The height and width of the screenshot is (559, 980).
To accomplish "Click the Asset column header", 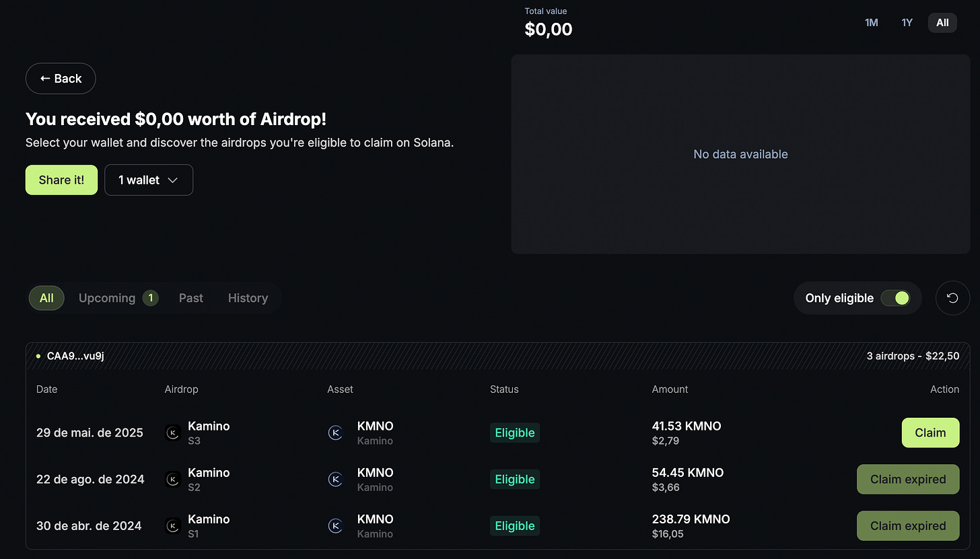I will coord(340,389).
